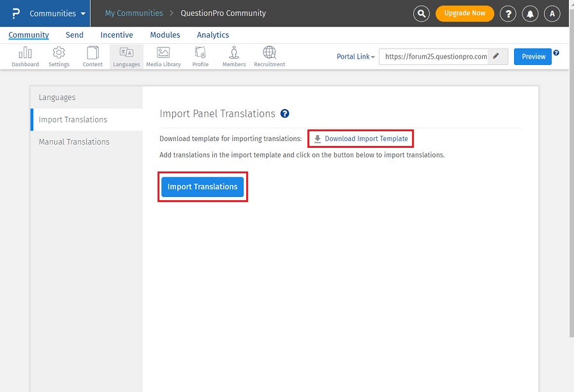This screenshot has height=392, width=574.
Task: Select Import Translations in sidebar
Action: (x=87, y=120)
